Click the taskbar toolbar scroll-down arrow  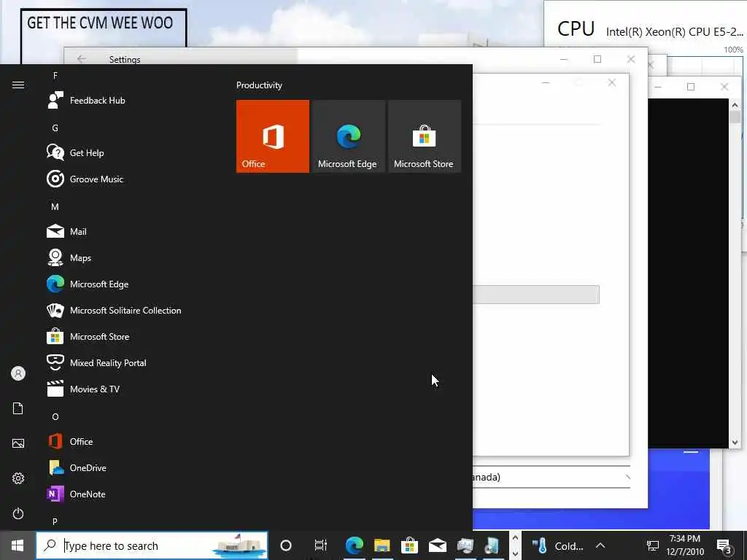pos(515,553)
